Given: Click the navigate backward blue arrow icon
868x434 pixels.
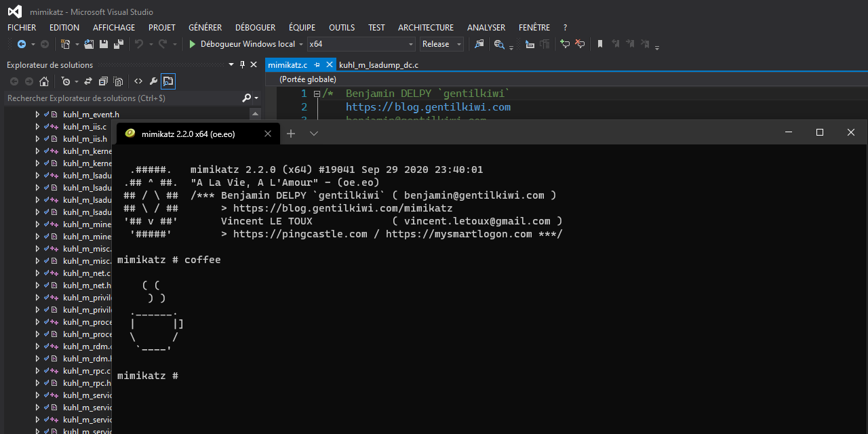Looking at the screenshot, I should 22,44.
